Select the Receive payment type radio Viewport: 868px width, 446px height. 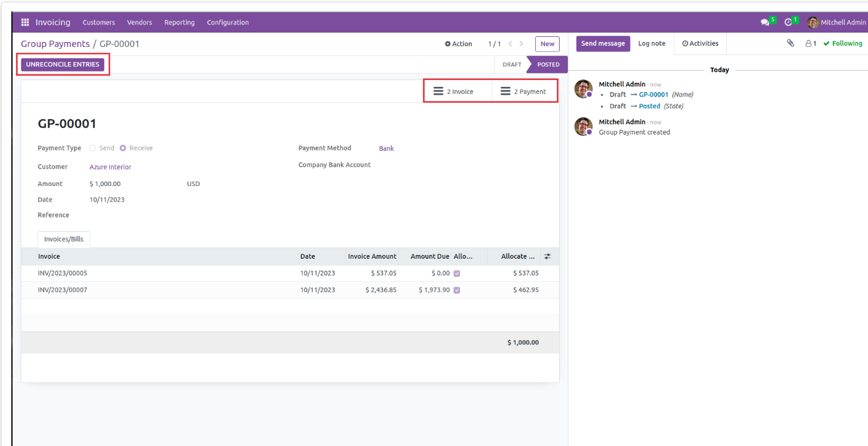tap(123, 148)
